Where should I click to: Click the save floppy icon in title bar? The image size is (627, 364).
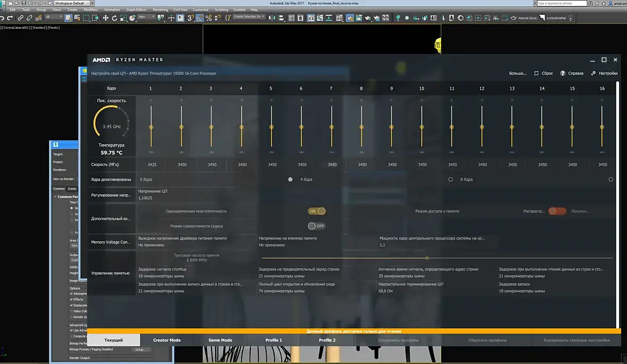click(24, 3)
